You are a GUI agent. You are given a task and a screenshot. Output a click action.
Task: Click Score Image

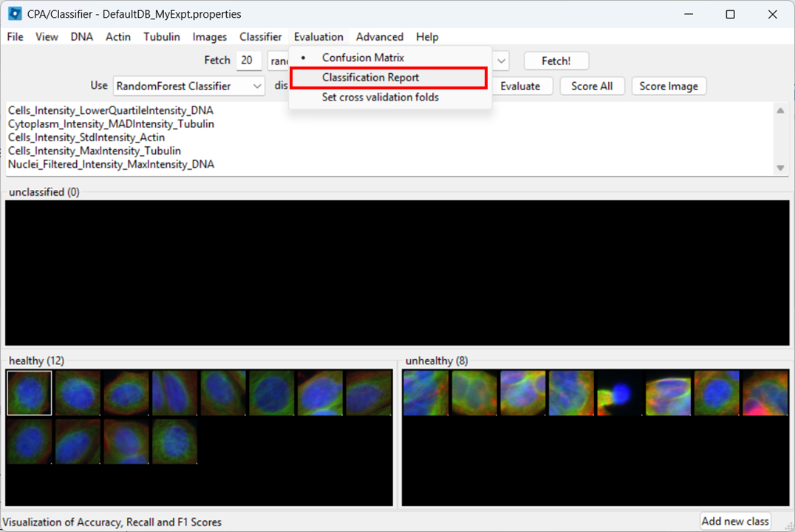(x=668, y=86)
